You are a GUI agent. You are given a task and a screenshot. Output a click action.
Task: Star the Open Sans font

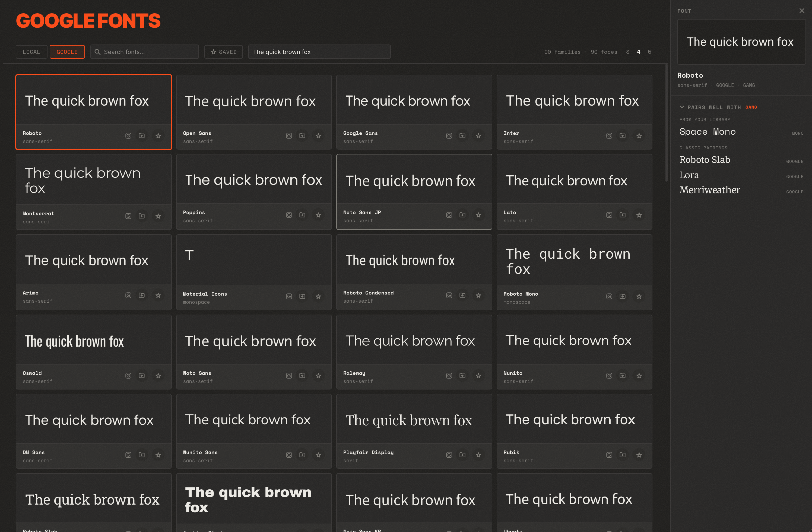(x=318, y=136)
